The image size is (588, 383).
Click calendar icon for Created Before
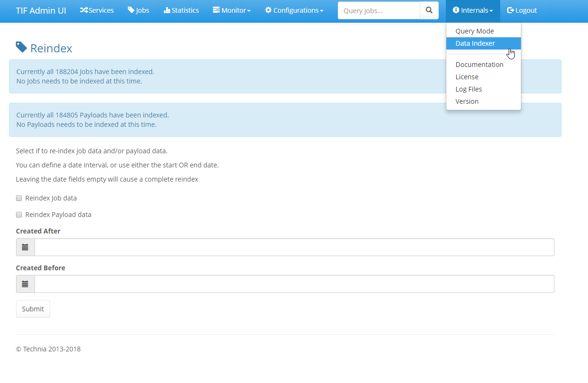click(x=25, y=284)
